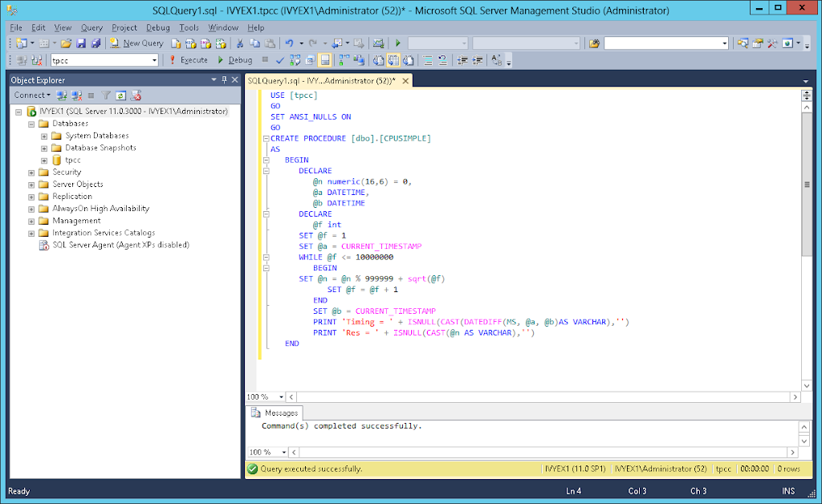The image size is (822, 504).
Task: Collapse the CREATE PROCEDURE code block
Action: point(266,138)
